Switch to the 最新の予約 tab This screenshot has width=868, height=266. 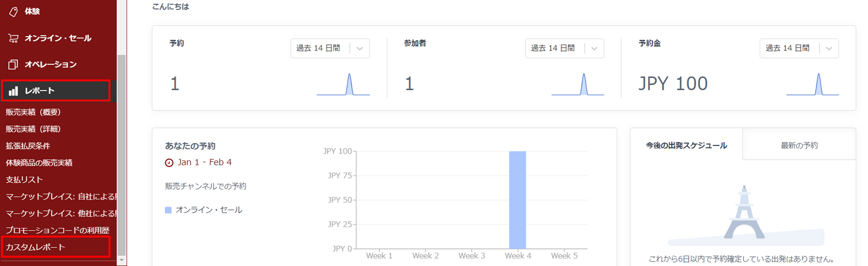[799, 146]
